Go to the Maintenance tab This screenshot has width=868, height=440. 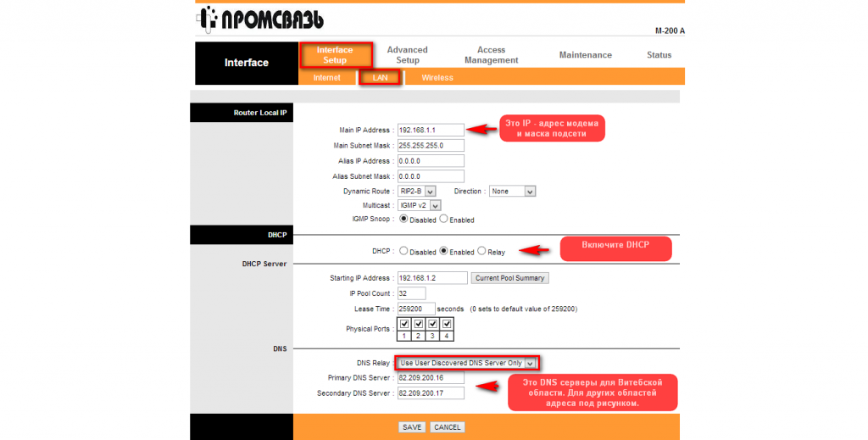click(585, 55)
